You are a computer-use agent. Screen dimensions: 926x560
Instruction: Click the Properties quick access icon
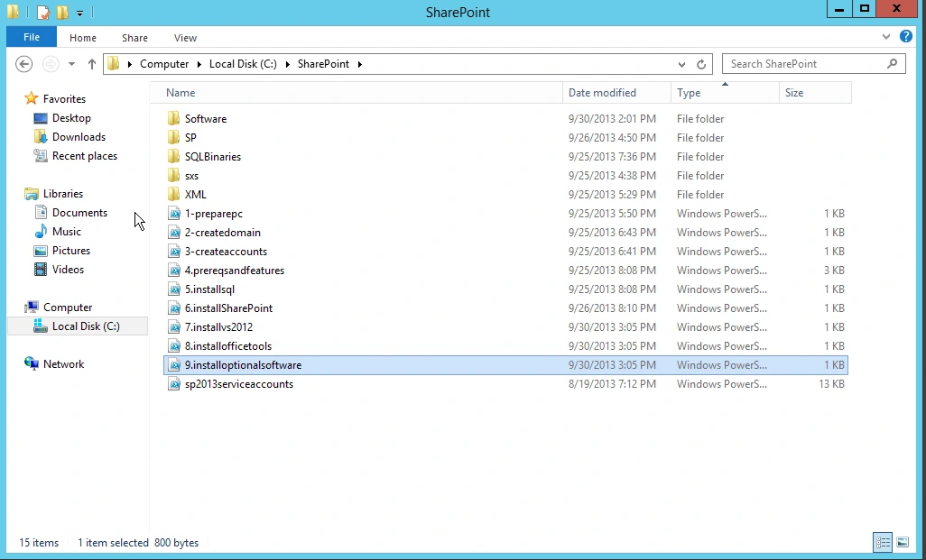[x=43, y=13]
